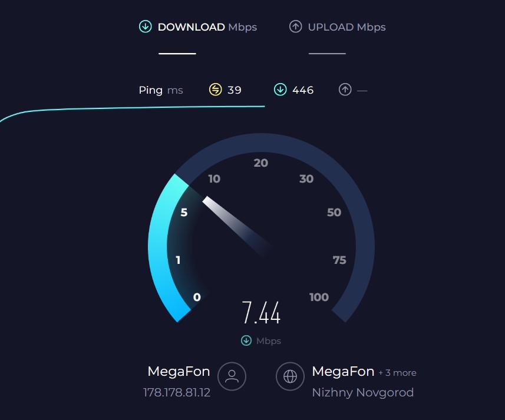Click the IP address 178.178.81.12

[x=177, y=393]
